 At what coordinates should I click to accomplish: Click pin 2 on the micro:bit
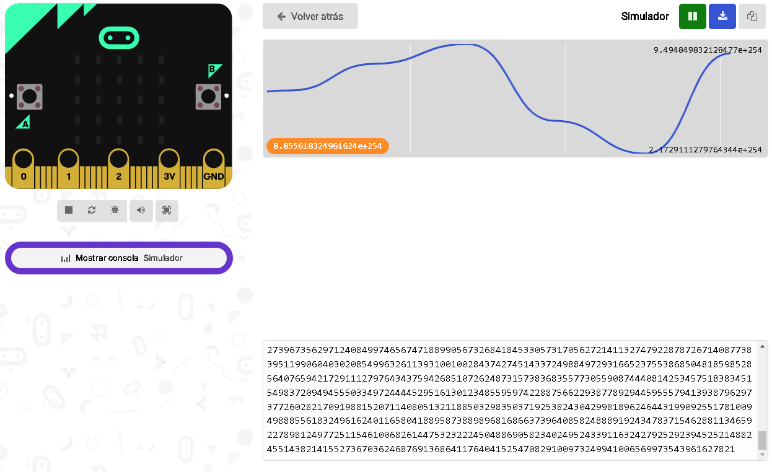point(119,169)
